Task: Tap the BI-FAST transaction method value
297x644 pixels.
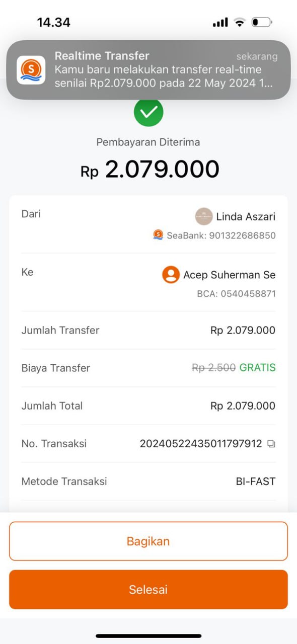Action: [256, 481]
